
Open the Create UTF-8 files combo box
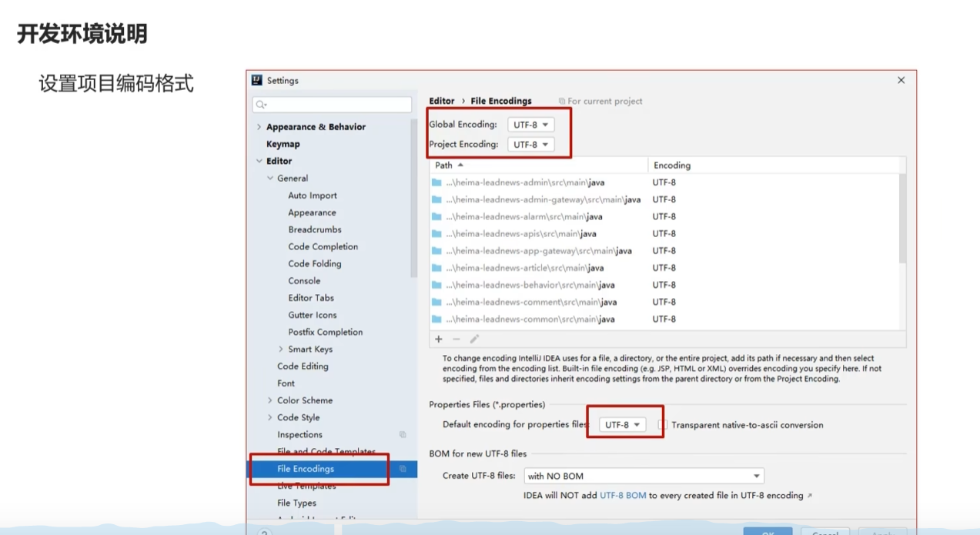(x=644, y=476)
